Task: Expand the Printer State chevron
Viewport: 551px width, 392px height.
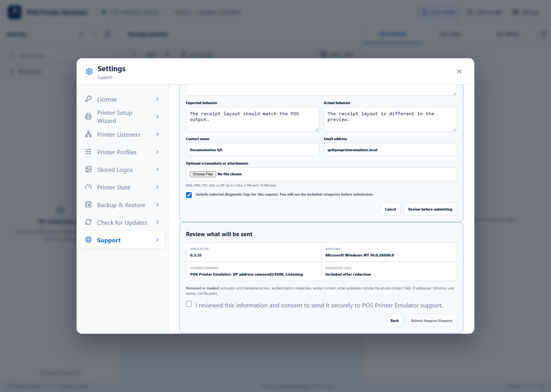Action: tap(157, 187)
